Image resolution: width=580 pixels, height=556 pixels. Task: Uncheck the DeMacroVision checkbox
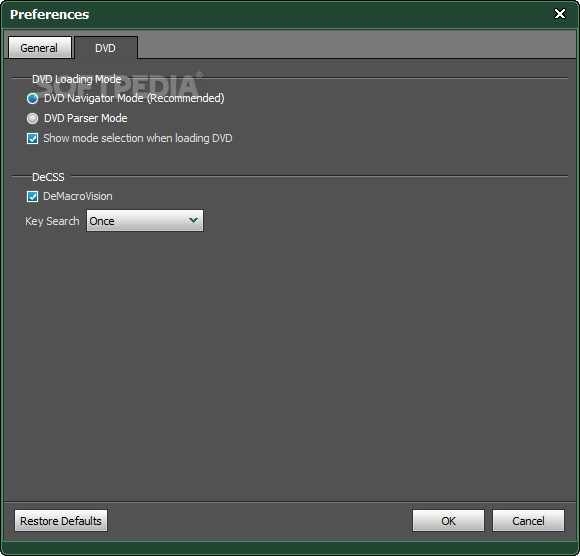pos(33,196)
